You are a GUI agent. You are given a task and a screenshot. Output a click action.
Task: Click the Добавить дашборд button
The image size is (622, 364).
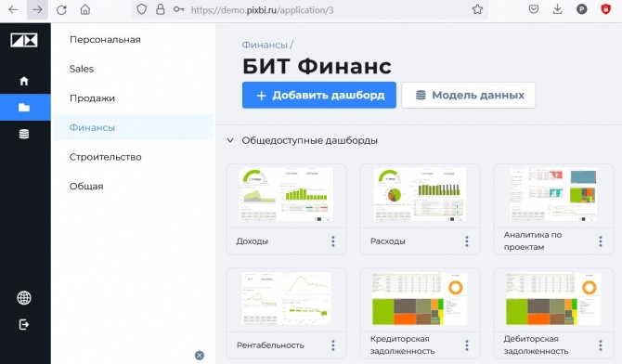[x=319, y=95]
